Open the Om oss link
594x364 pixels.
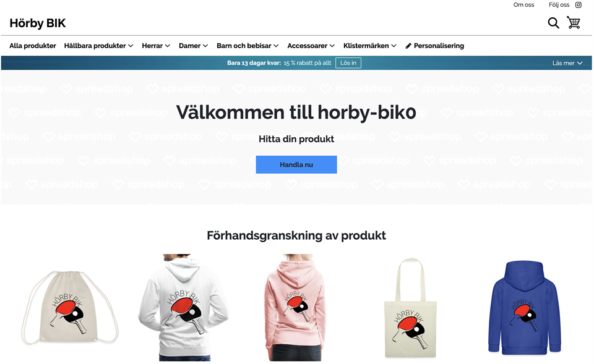pos(523,5)
